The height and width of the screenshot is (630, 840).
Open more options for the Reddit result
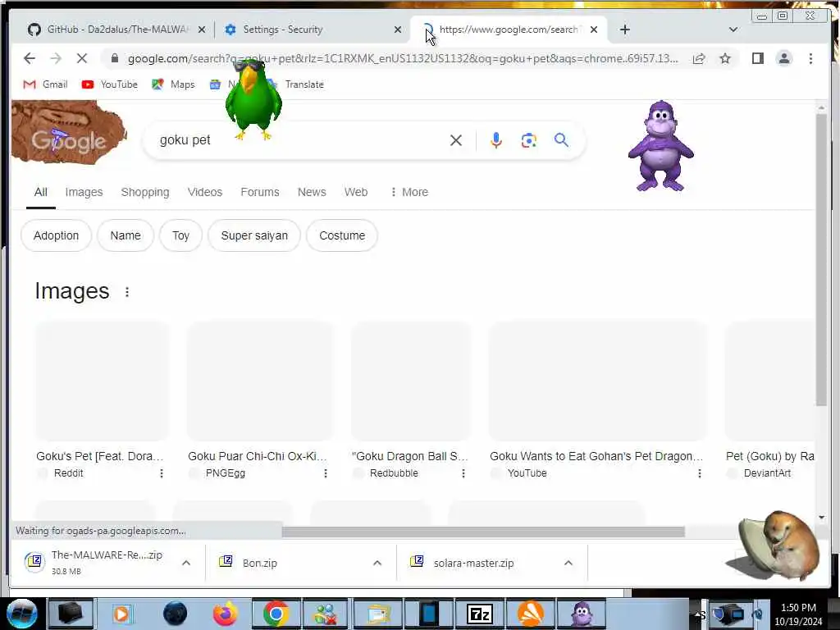pos(162,473)
